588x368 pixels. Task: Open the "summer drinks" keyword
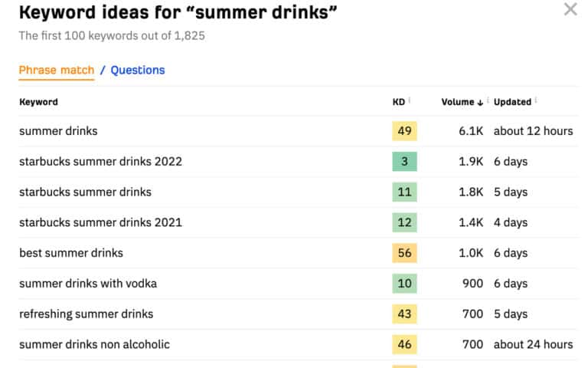click(x=58, y=131)
